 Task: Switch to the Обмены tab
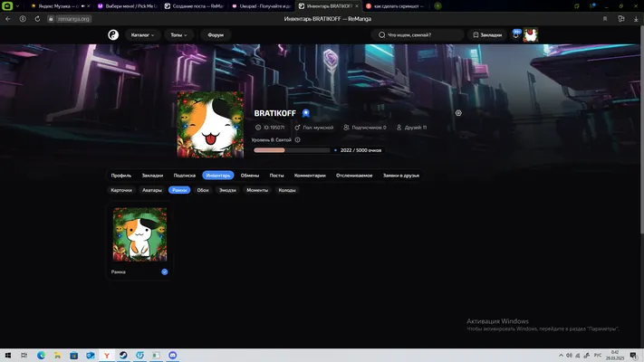250,176
